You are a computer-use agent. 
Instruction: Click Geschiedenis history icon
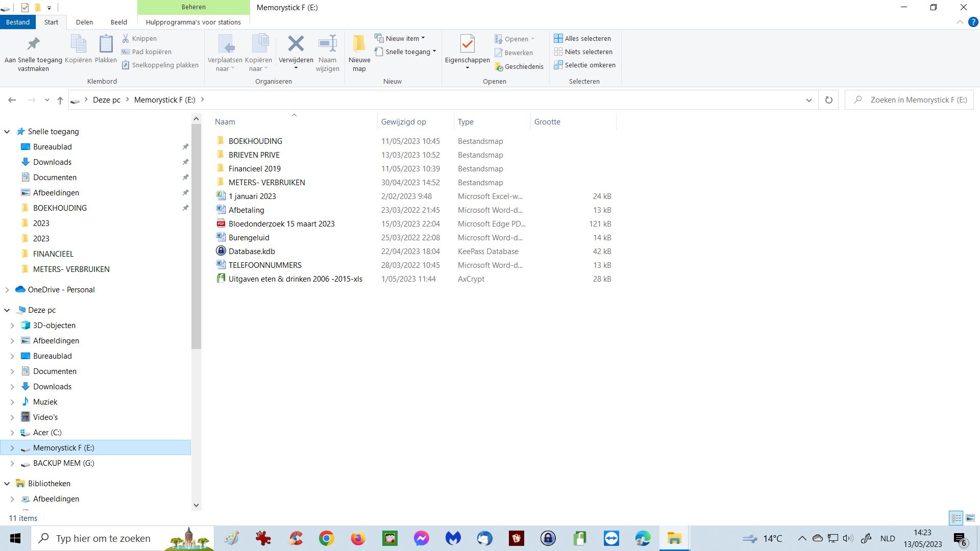tap(519, 67)
